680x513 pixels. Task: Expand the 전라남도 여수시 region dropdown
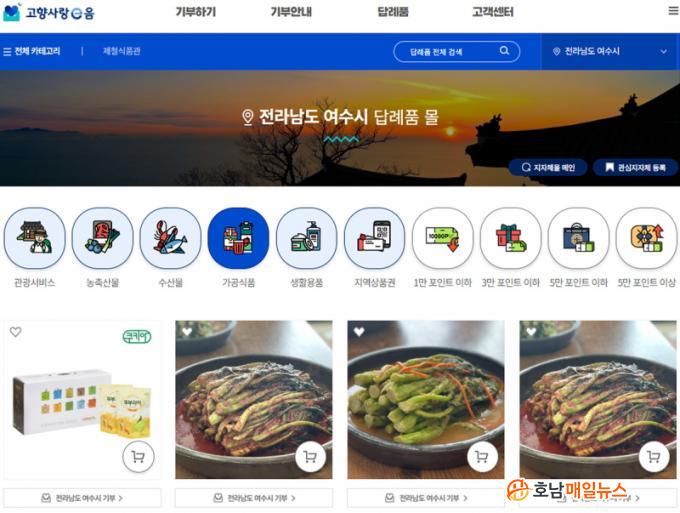(x=610, y=51)
